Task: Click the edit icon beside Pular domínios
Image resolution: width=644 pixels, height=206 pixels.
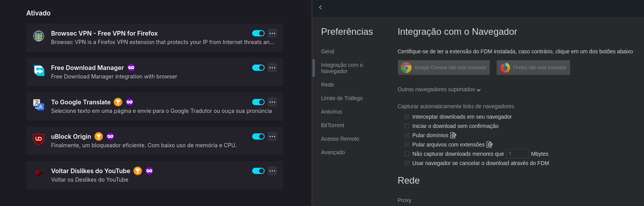Action: pos(453,135)
